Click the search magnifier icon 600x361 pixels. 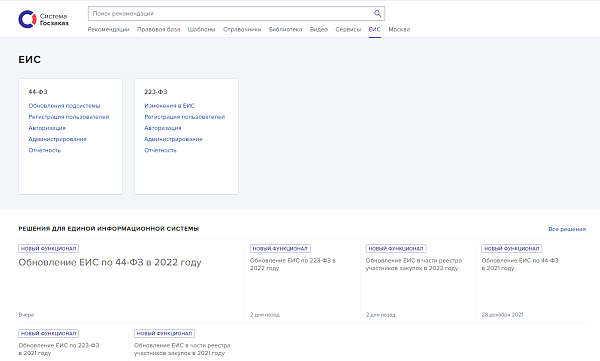(x=377, y=14)
